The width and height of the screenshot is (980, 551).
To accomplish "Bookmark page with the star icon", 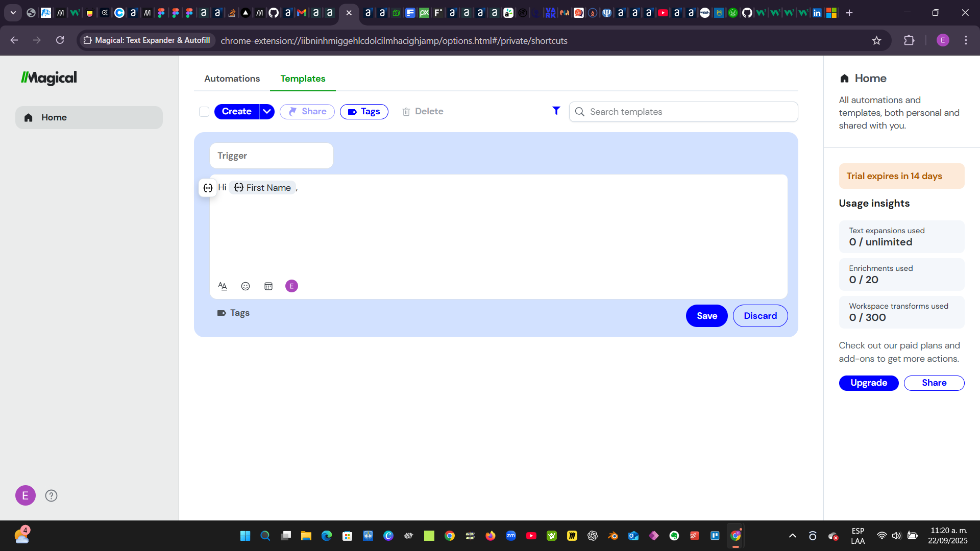I will [x=876, y=40].
